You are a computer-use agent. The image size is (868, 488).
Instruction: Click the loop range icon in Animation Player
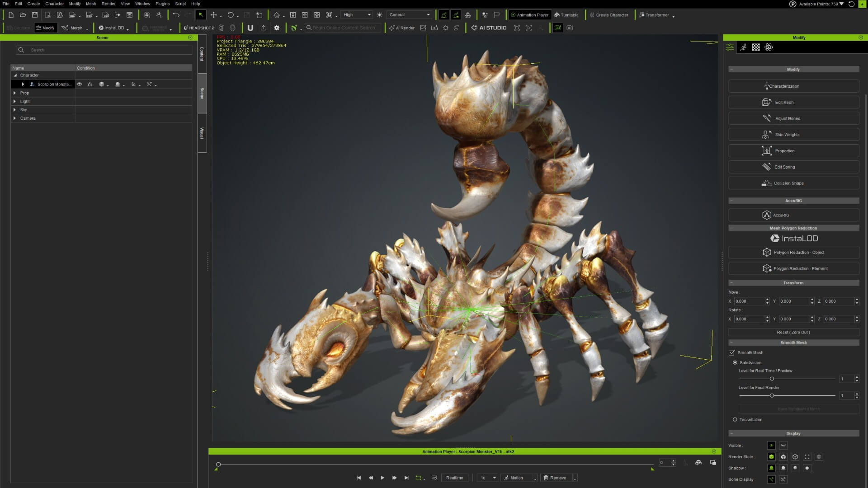pyautogui.click(x=419, y=478)
